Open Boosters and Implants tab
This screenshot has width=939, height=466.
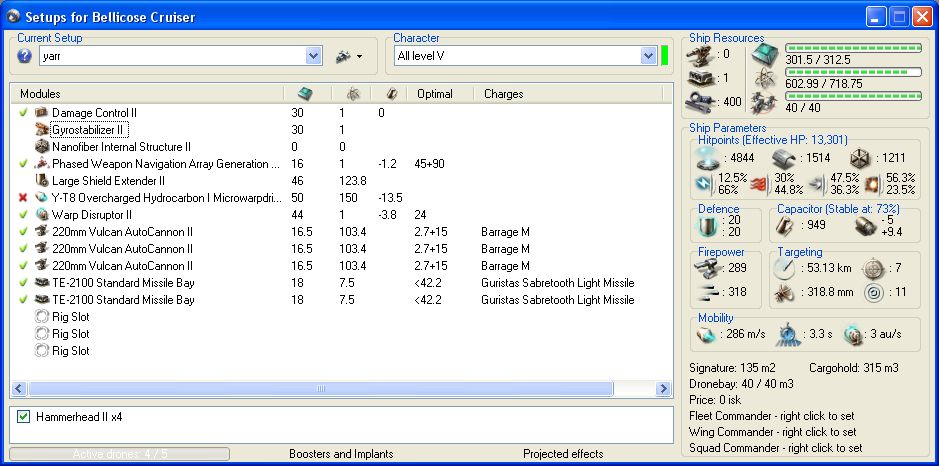[341, 454]
